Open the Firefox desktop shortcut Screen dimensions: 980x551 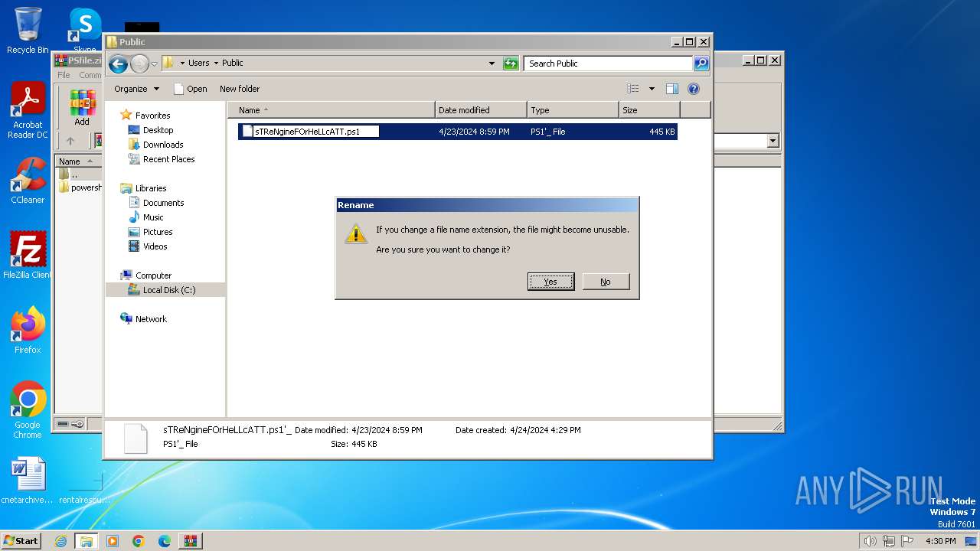[28, 331]
